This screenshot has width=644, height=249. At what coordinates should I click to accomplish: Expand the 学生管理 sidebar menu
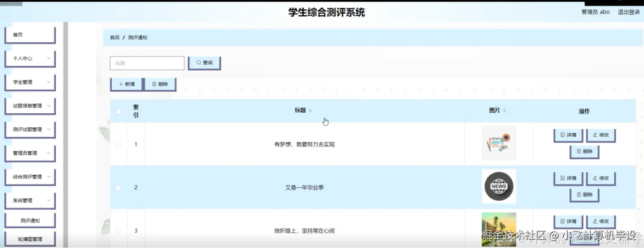[30, 82]
